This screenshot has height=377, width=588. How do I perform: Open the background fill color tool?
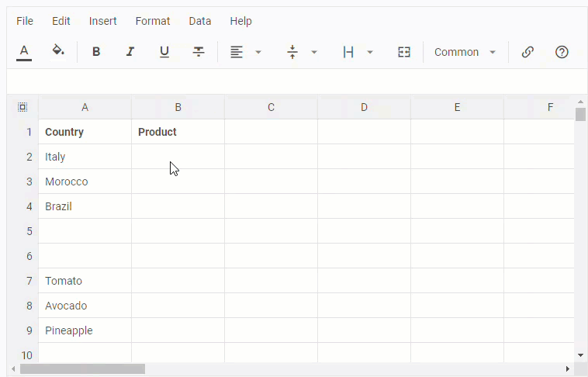click(58, 52)
